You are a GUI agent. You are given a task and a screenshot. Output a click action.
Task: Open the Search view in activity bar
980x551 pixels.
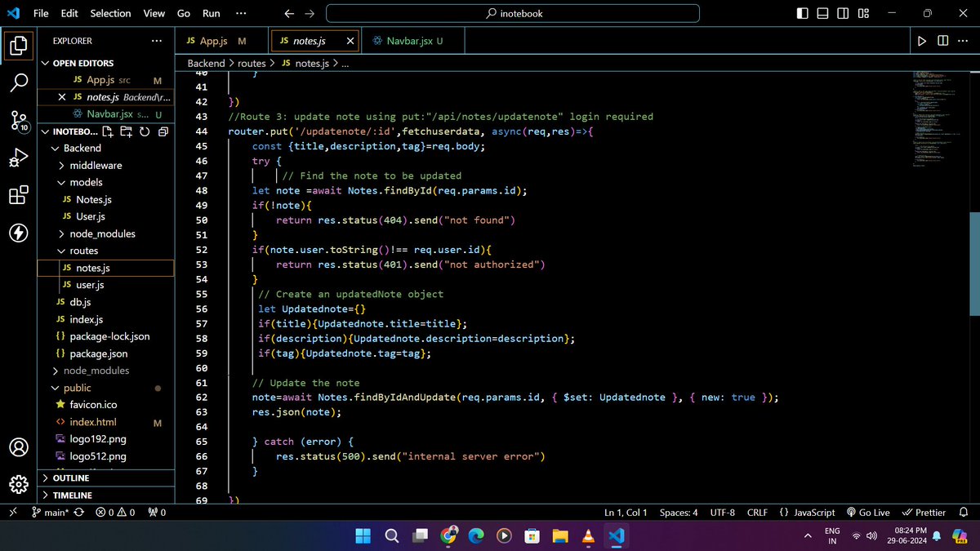[18, 82]
